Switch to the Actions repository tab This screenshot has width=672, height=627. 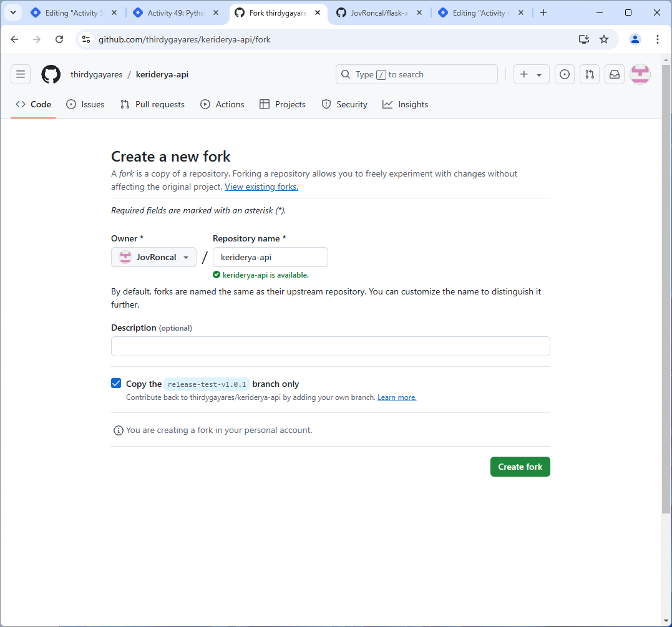point(222,104)
